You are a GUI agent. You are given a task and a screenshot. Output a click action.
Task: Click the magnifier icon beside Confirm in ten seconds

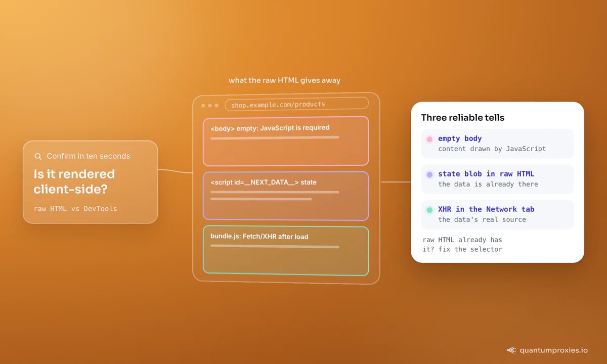click(38, 156)
